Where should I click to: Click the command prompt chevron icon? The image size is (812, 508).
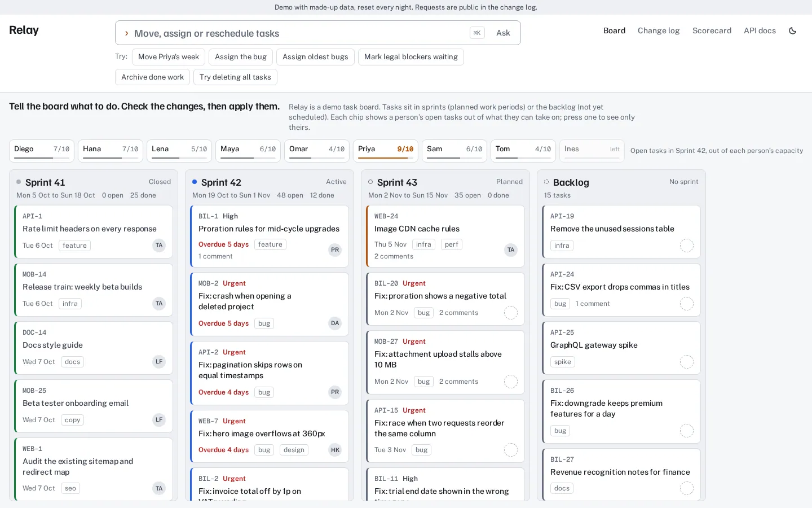(126, 33)
